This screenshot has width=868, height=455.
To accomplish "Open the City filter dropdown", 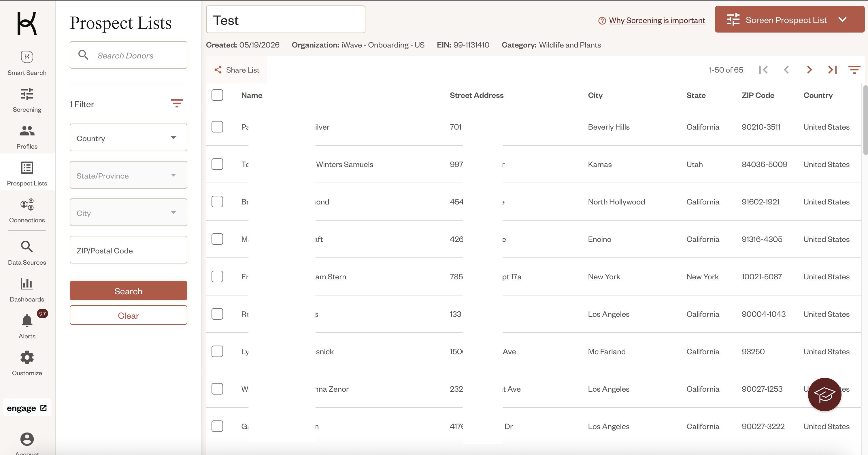I will (x=128, y=212).
